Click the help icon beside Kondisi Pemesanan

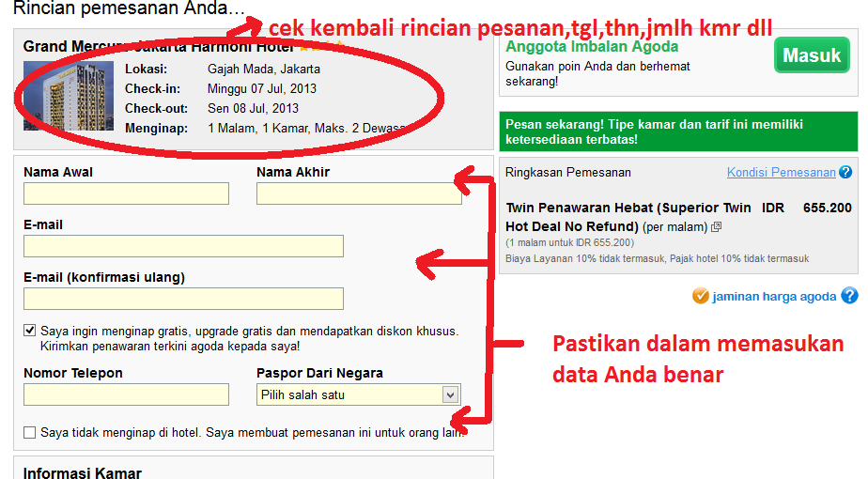tap(845, 172)
